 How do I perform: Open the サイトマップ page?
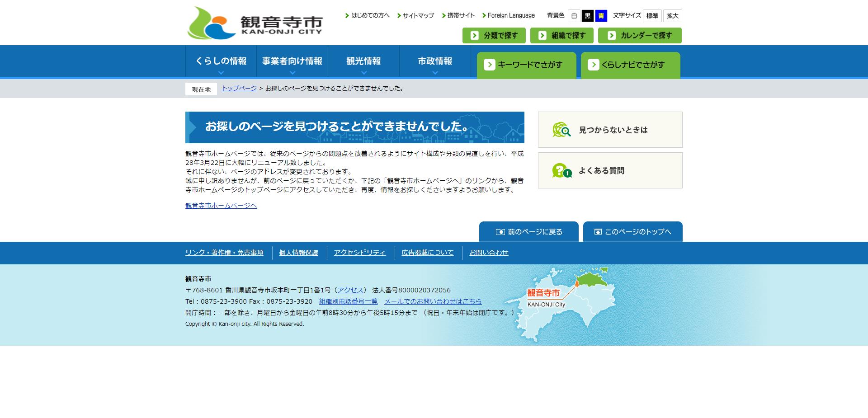(x=418, y=15)
